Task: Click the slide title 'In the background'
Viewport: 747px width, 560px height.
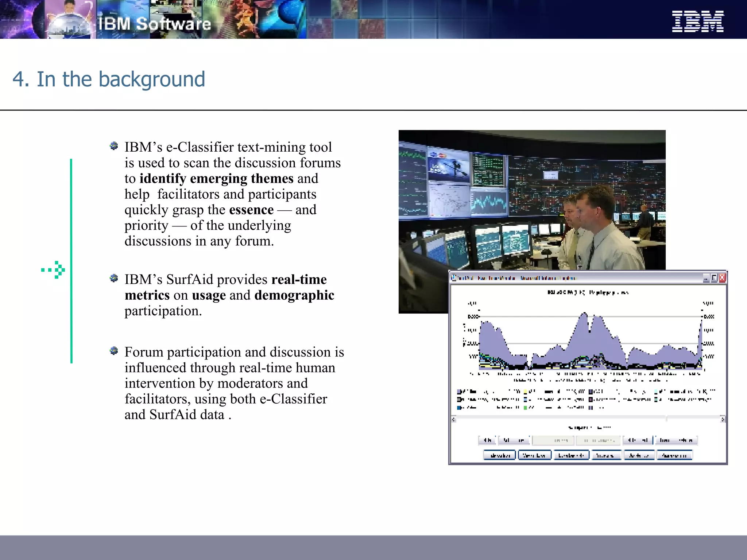Action: (109, 79)
